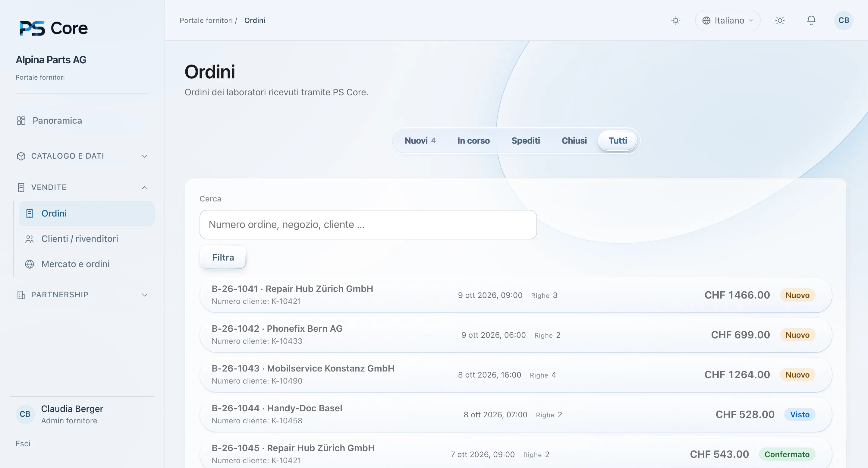Click the date 8 ott 2026, 16:00
The image size is (868, 468).
(489, 375)
